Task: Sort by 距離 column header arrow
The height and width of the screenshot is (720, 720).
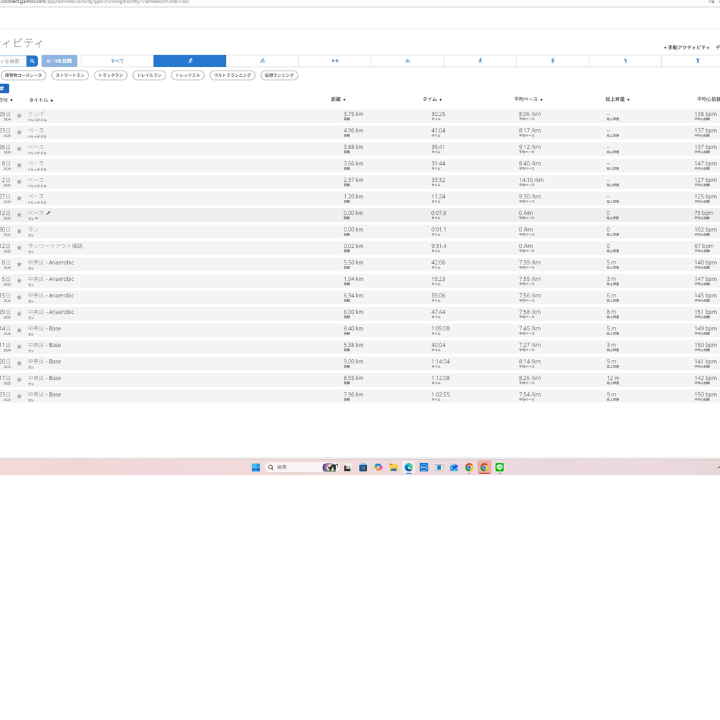Action: click(x=344, y=100)
